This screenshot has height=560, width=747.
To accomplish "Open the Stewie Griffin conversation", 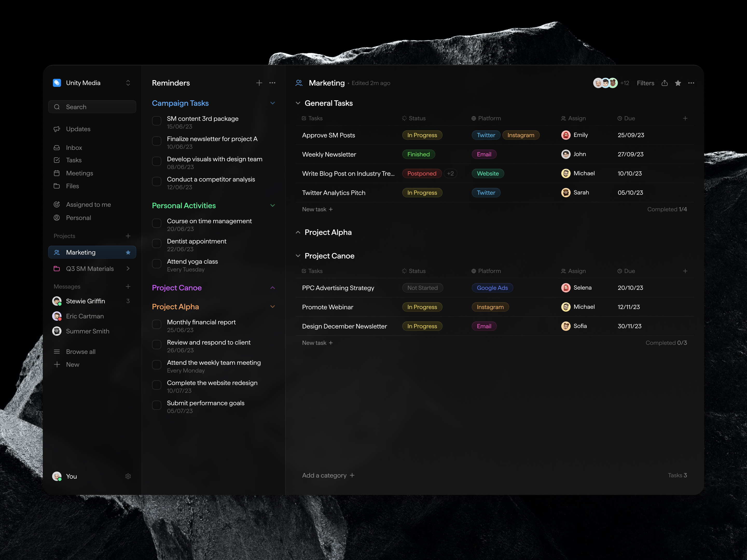I will tap(86, 301).
